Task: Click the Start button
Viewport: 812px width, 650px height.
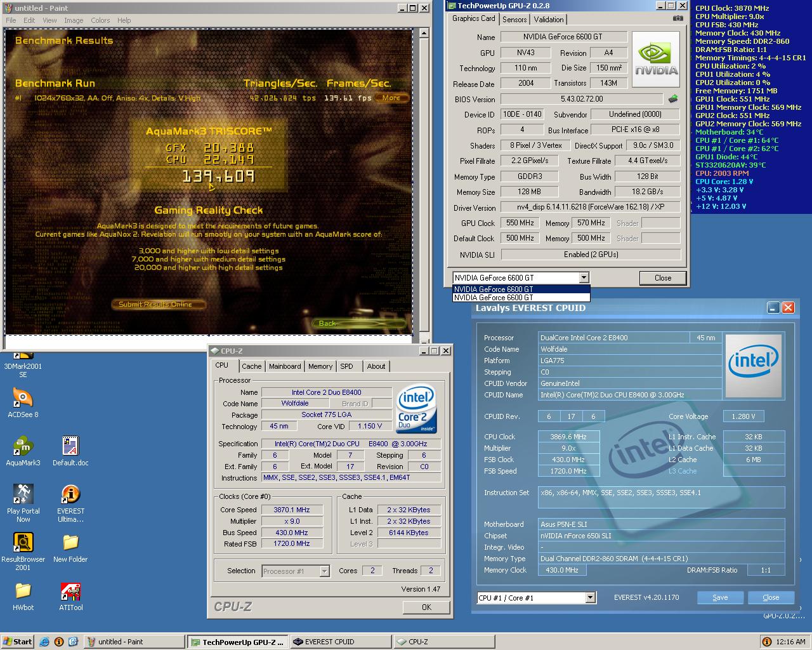Action: tap(17, 642)
